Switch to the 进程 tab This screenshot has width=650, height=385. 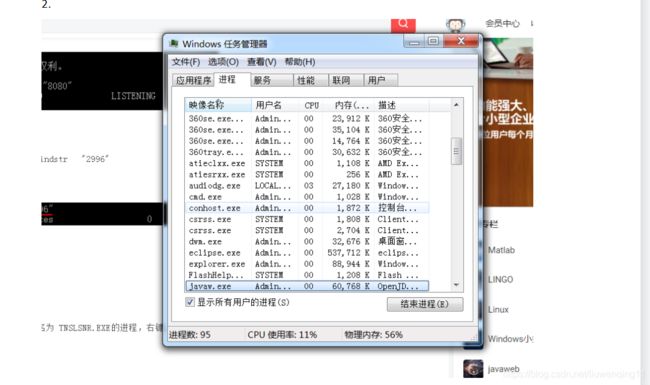[231, 80]
